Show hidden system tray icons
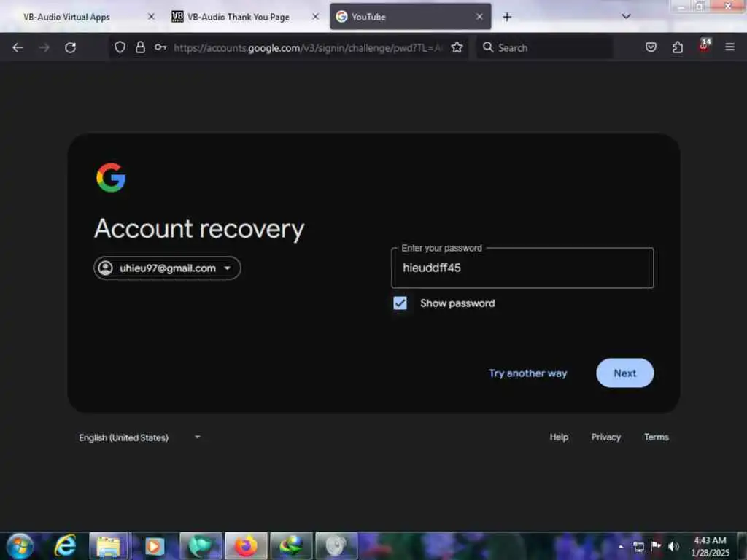This screenshot has height=560, width=747. [621, 547]
